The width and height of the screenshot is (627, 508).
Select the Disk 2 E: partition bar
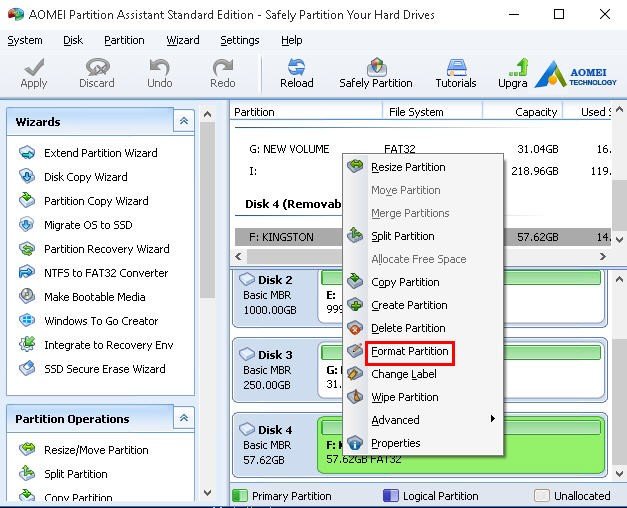point(462,296)
